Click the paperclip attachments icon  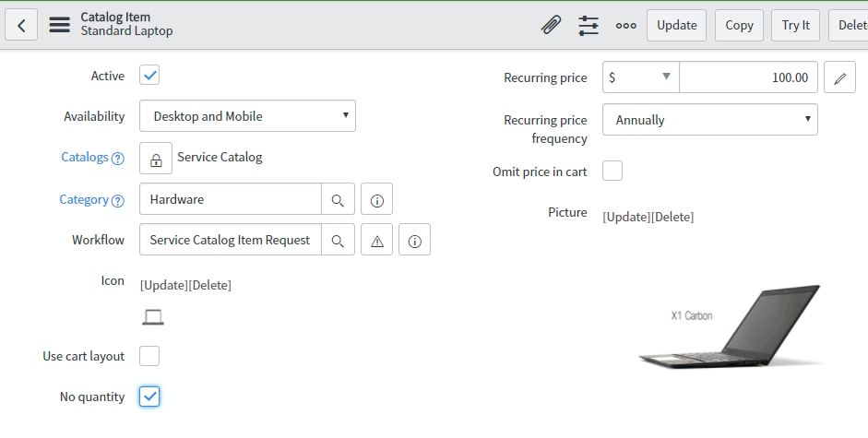pyautogui.click(x=551, y=25)
